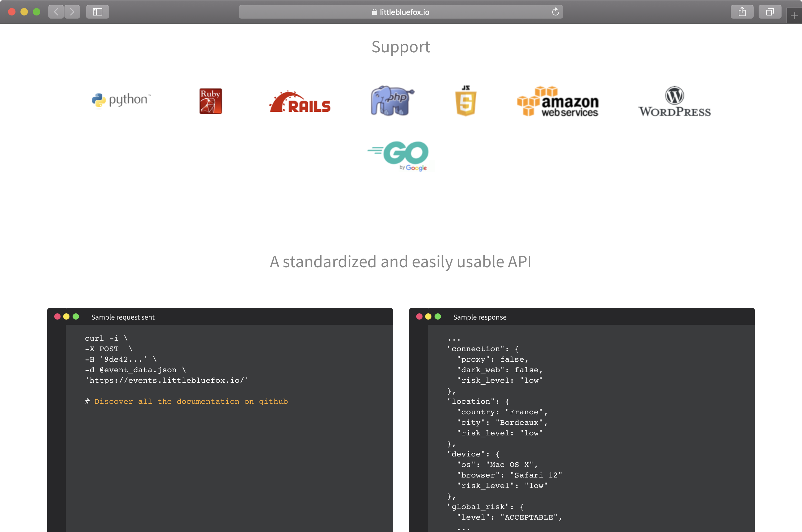Reload the page using refresh icon
The width and height of the screenshot is (802, 532).
[556, 12]
